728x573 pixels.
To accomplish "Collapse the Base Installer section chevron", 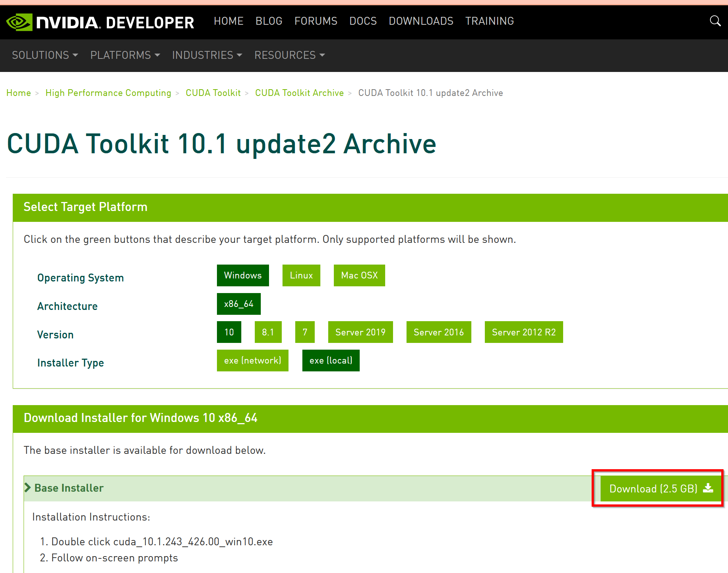I will (27, 488).
